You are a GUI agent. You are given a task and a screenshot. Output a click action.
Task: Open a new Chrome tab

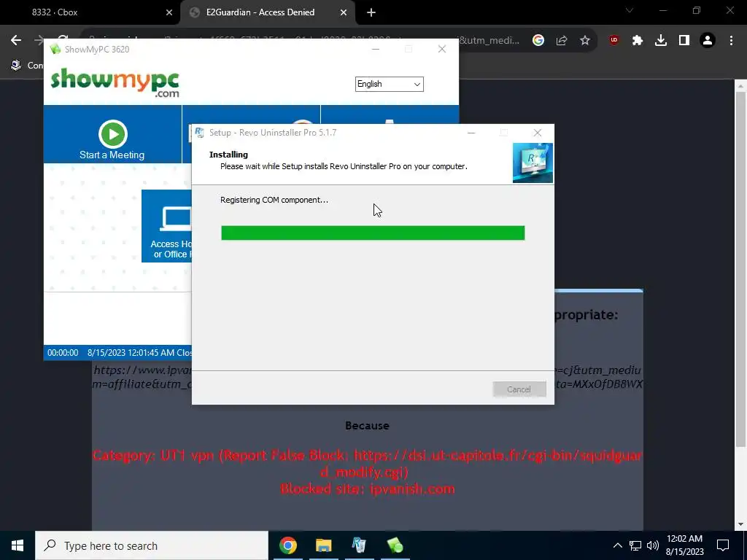point(371,13)
